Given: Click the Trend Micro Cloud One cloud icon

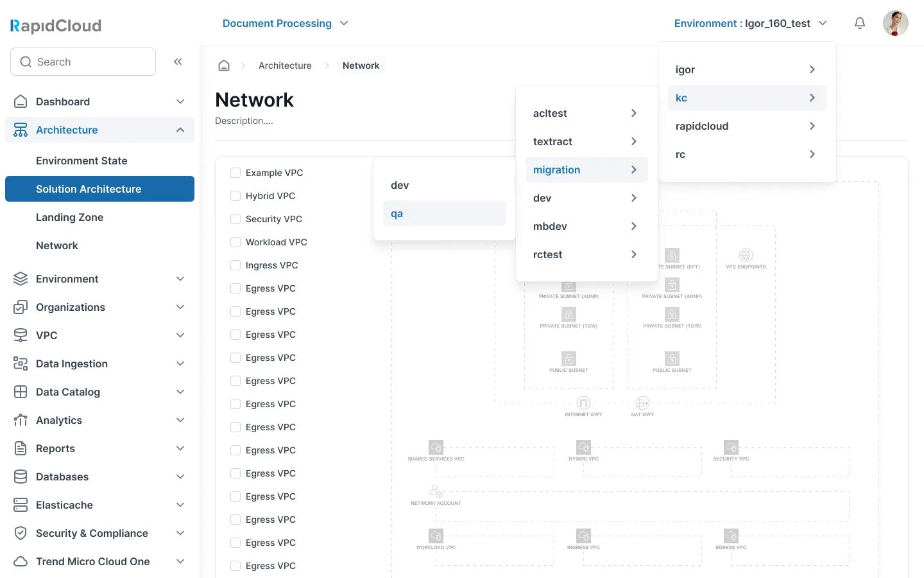Looking at the screenshot, I should 21,561.
